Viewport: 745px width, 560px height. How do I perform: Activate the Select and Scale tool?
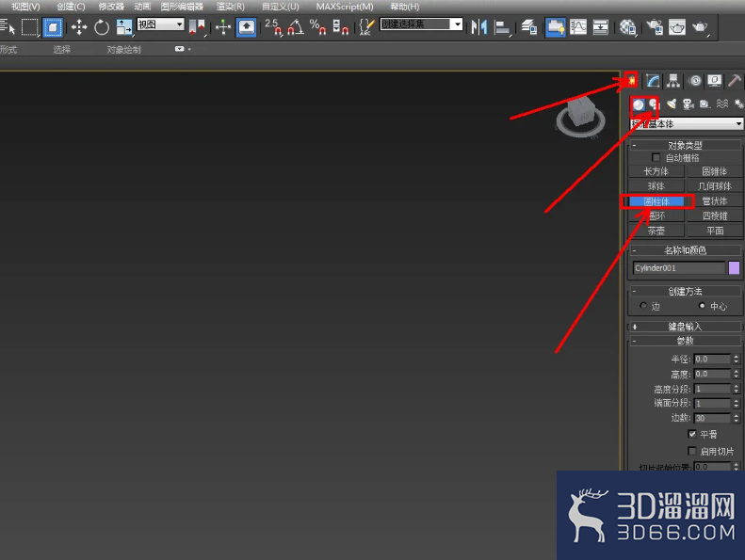(x=124, y=27)
